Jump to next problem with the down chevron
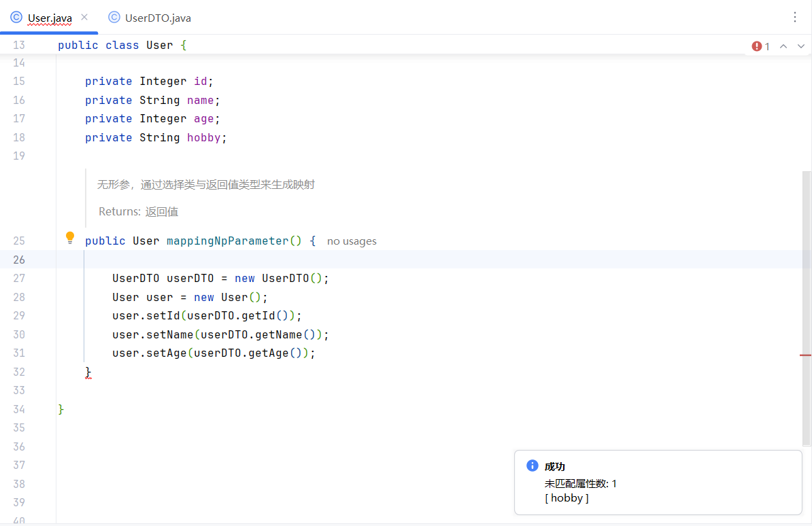The height and width of the screenshot is (526, 812). (800, 46)
